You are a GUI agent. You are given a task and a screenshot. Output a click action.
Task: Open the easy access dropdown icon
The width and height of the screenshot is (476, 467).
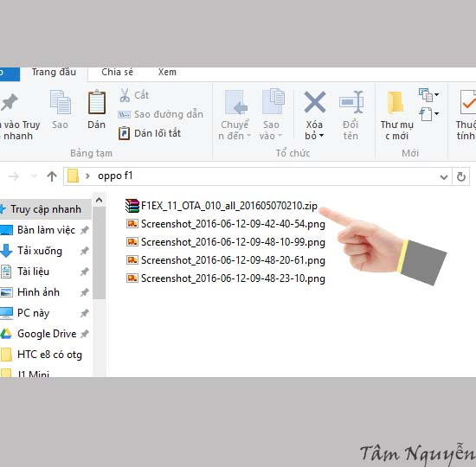tap(428, 114)
